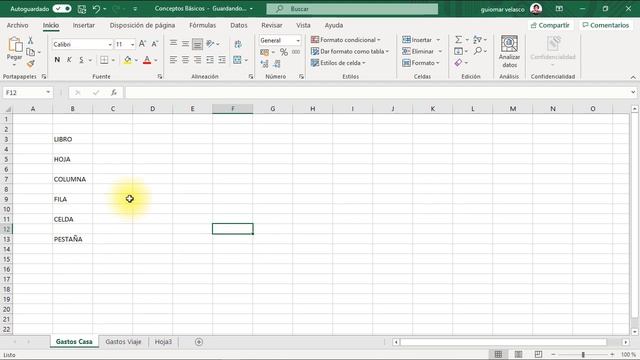Open the font size 11 dropdown
This screenshot has height=360, width=640.
pyautogui.click(x=132, y=44)
